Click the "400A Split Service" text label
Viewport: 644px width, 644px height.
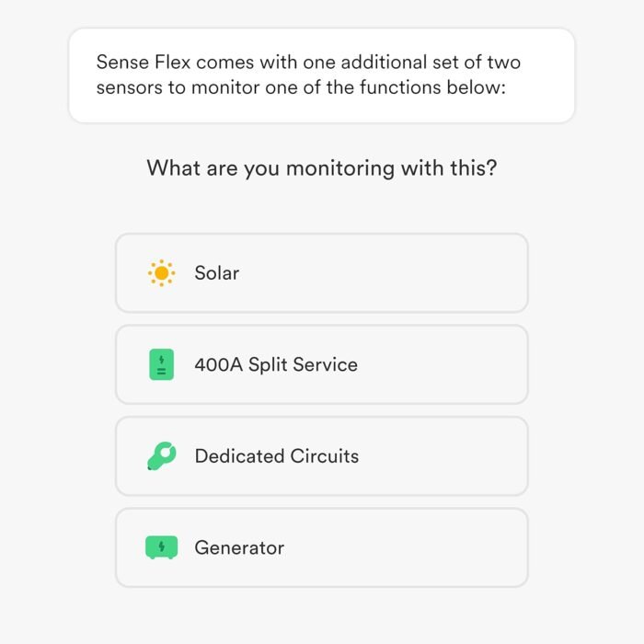[276, 364]
